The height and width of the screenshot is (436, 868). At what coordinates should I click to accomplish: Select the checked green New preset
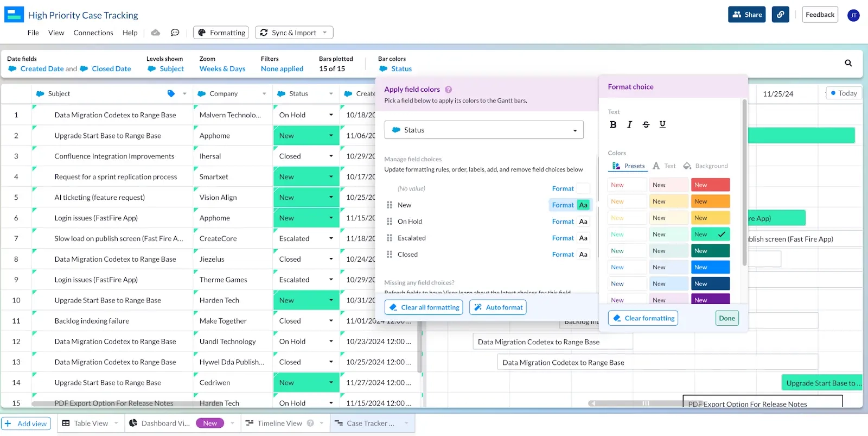coord(710,235)
